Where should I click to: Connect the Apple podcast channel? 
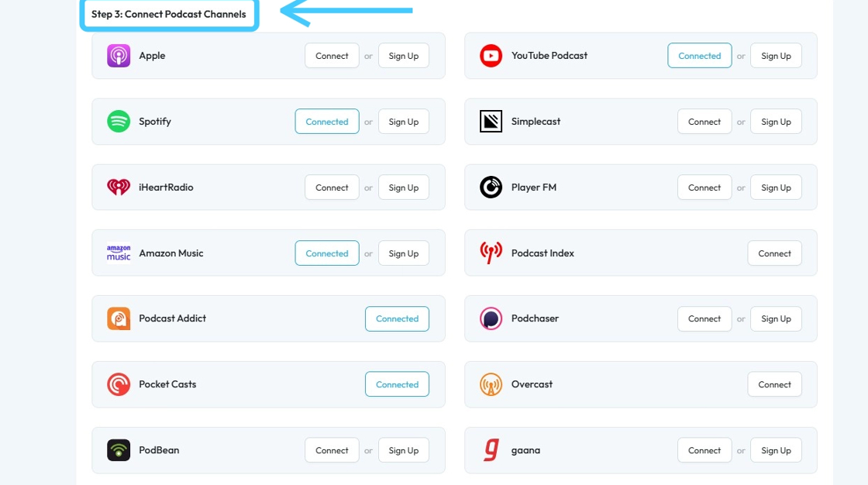[332, 56]
